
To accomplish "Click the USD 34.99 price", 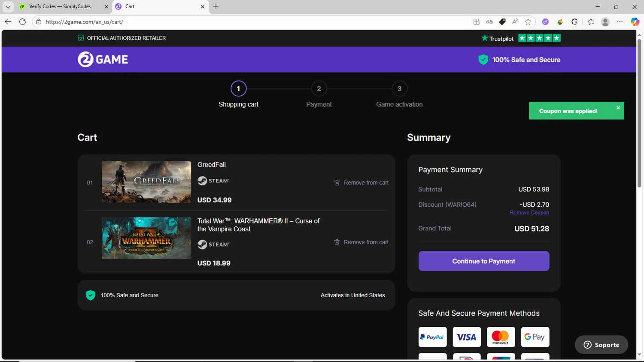I will point(214,200).
